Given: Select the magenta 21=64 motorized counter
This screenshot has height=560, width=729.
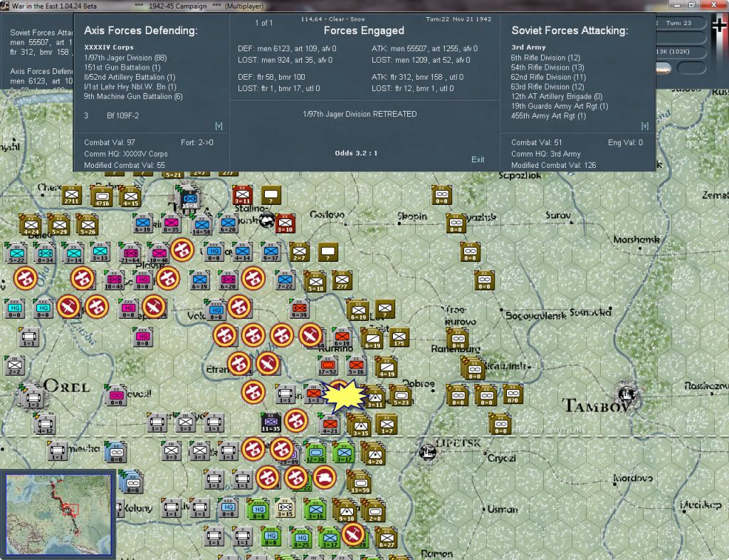Looking at the screenshot, I should pyautogui.click(x=130, y=253).
